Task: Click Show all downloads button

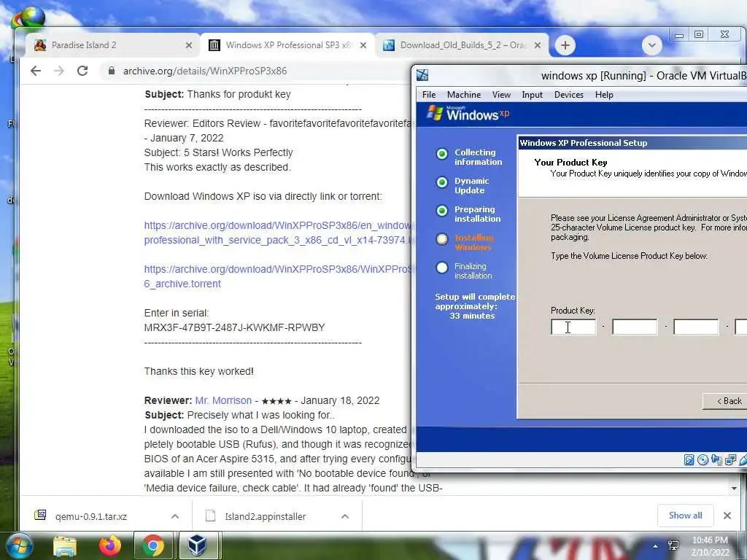Action: point(685,516)
